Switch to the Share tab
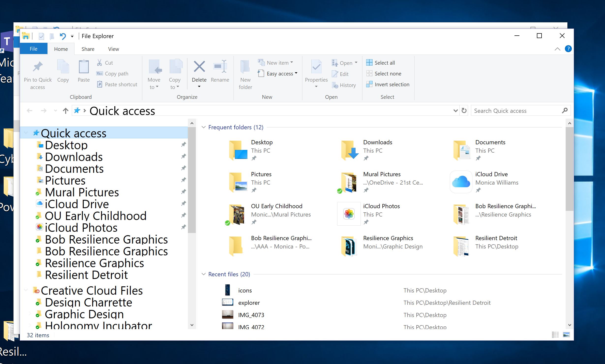This screenshot has height=364, width=605. 88,49
